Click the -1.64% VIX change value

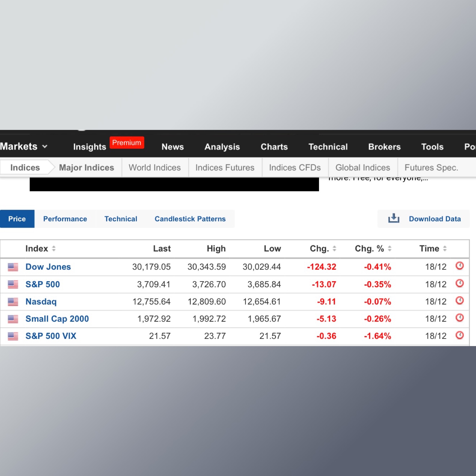(377, 336)
